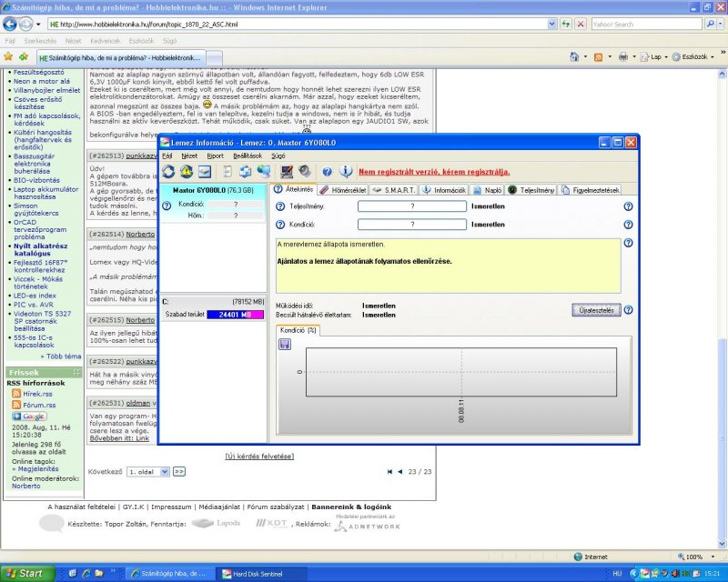Open the '1. oldal' page selector dropdown
The height and width of the screenshot is (582, 728).
(165, 472)
